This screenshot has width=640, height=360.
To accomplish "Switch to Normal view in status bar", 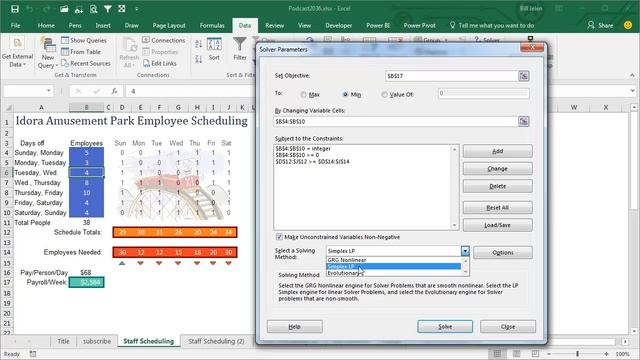I will coord(497,354).
